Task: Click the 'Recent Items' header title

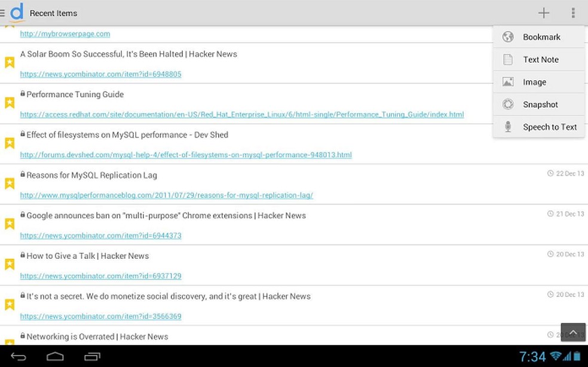Action: 54,13
